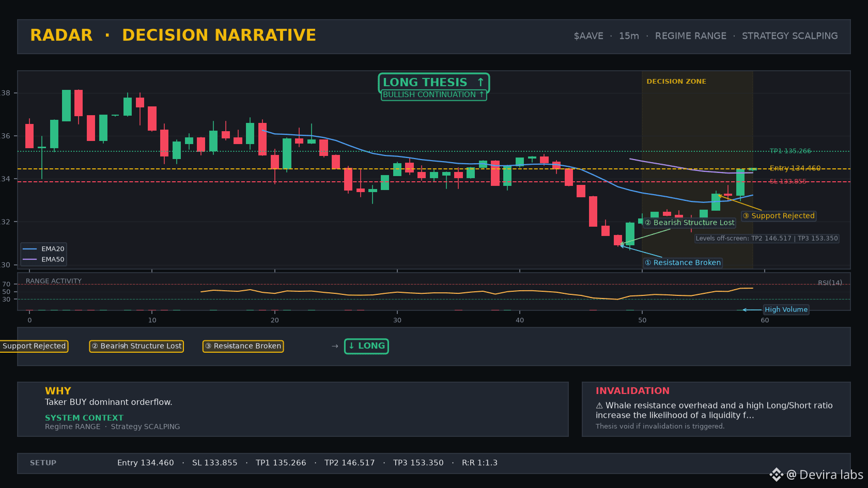Click the SL 133.855 line label on chart
This screenshot has width=868, height=488.
788,182
